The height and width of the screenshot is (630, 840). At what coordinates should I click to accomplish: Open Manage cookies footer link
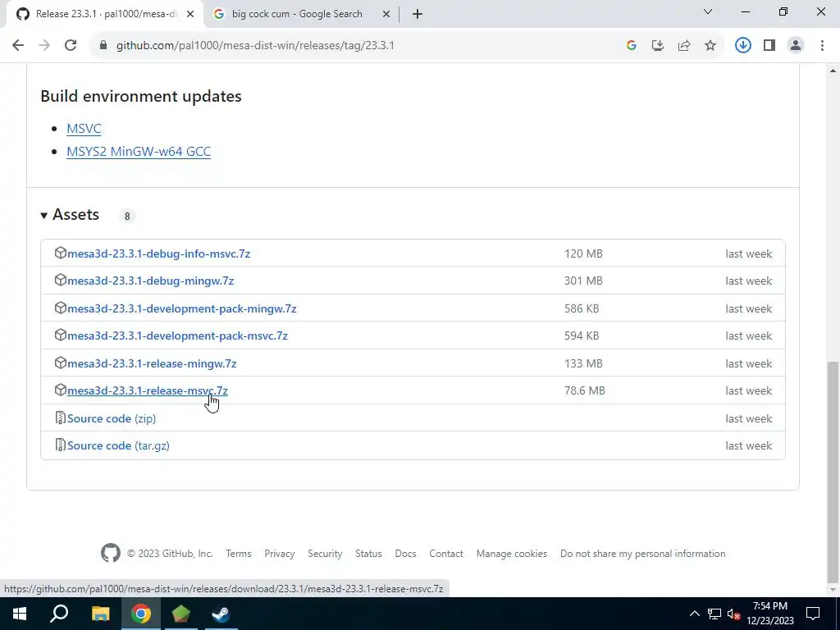tap(512, 554)
